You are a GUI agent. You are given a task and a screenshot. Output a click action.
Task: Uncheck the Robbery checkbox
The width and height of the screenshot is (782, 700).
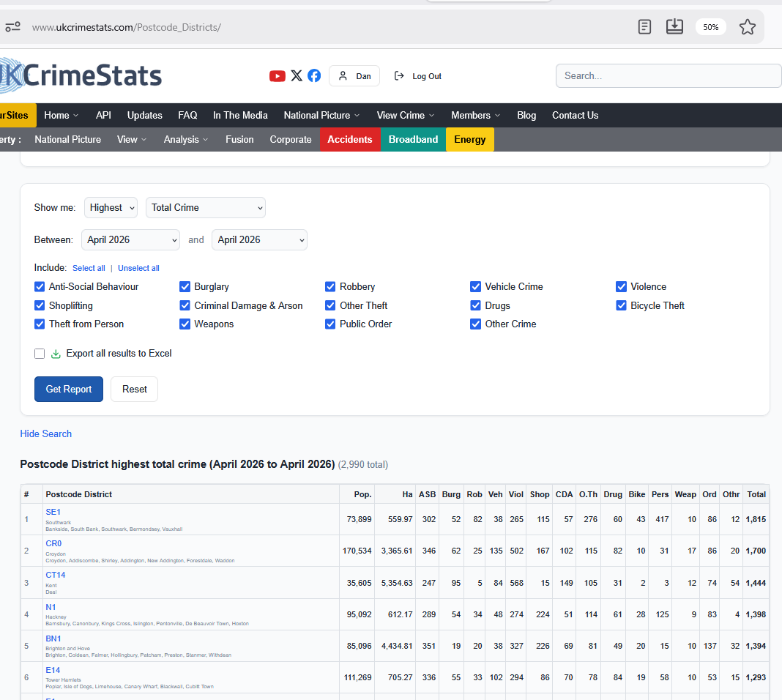click(x=330, y=287)
